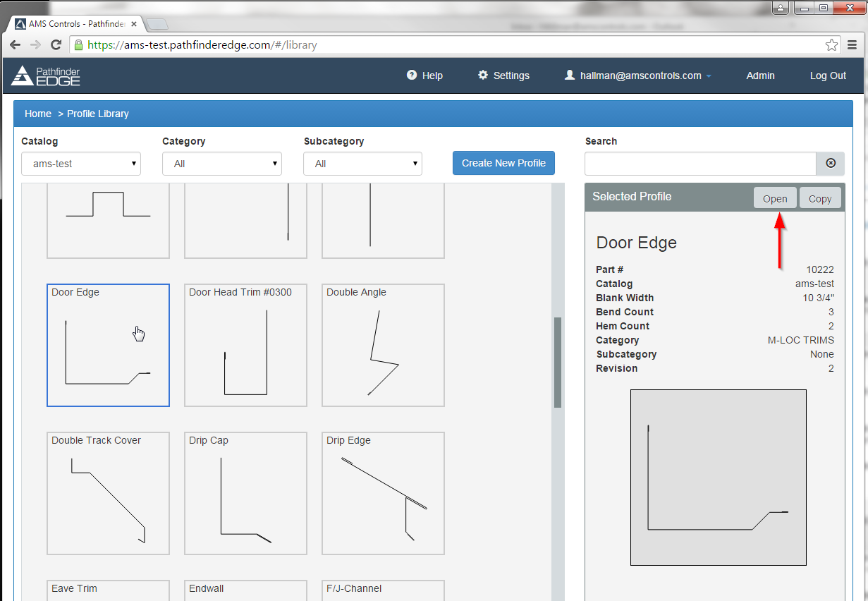Image resolution: width=868 pixels, height=601 pixels.
Task: Select the Drip Edge profile
Action: 383,494
